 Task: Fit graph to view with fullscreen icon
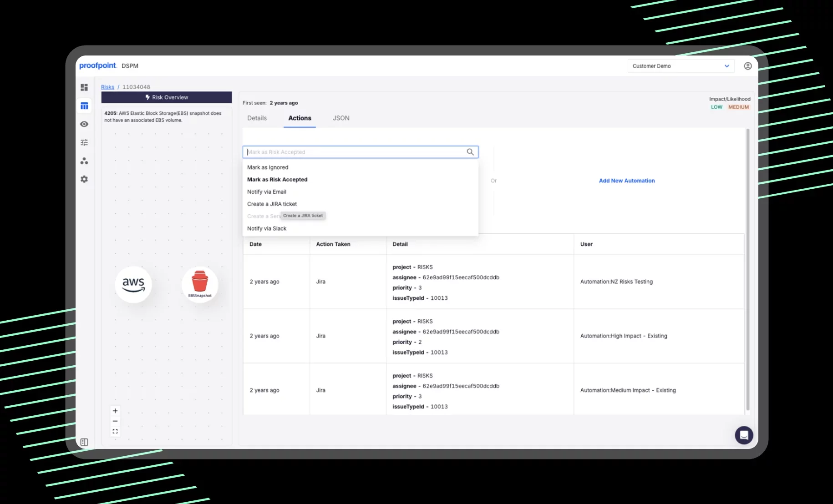point(115,432)
